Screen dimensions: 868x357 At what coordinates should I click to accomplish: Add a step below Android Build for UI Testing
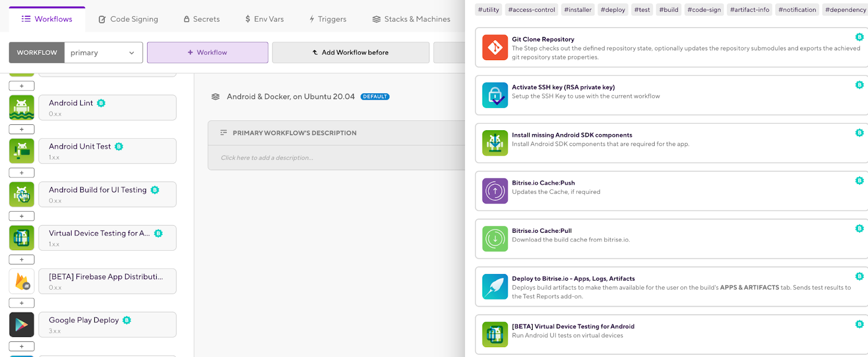tap(22, 216)
